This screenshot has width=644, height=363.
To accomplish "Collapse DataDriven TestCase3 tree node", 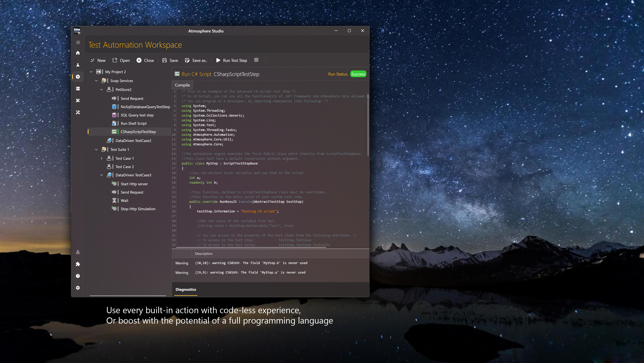I will [x=101, y=175].
